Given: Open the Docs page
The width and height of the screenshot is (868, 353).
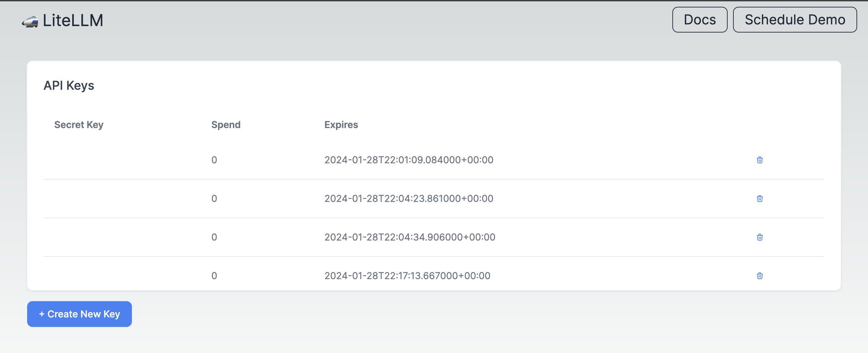Looking at the screenshot, I should pos(699,20).
